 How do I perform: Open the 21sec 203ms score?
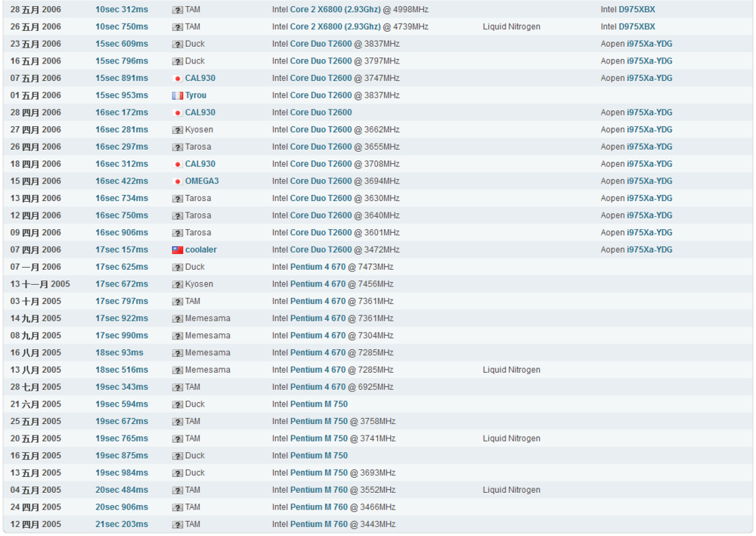coord(122,525)
